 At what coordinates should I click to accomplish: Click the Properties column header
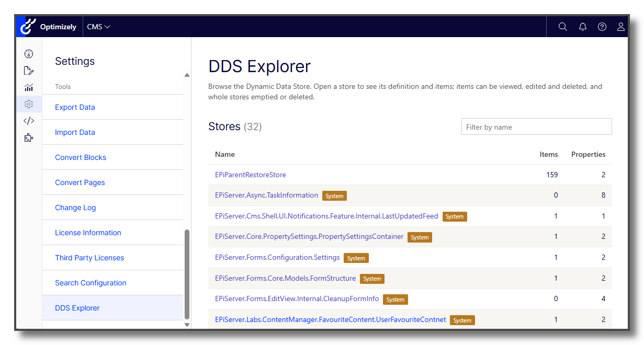[x=588, y=154]
